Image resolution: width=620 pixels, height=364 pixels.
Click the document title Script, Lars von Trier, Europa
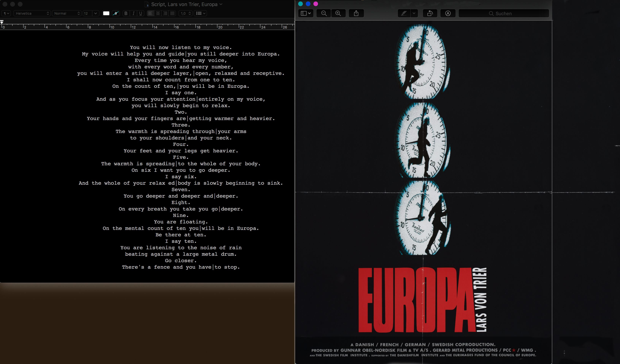click(184, 4)
